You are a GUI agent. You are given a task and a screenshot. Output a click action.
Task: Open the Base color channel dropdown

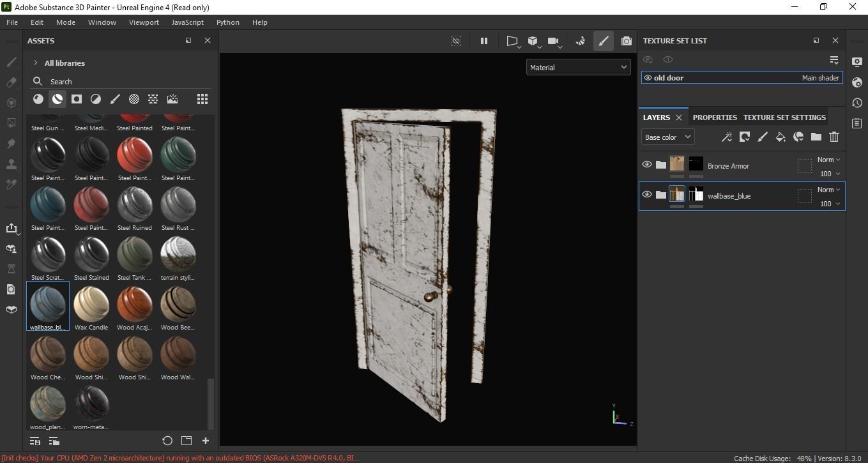click(667, 137)
